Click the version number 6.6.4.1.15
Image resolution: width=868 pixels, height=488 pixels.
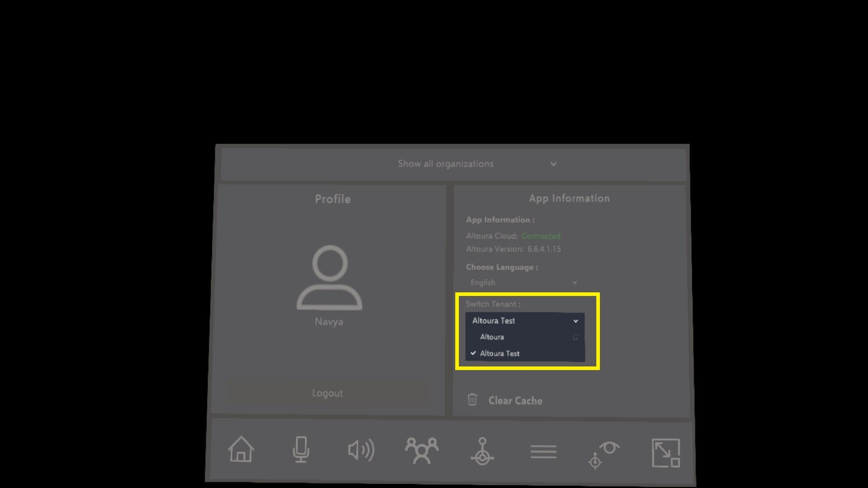point(544,249)
